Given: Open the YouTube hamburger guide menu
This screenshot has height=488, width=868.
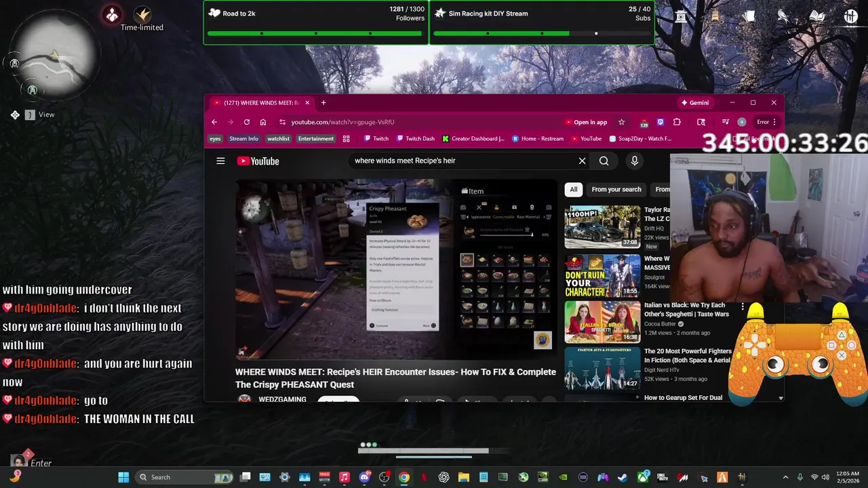Looking at the screenshot, I should pyautogui.click(x=220, y=161).
